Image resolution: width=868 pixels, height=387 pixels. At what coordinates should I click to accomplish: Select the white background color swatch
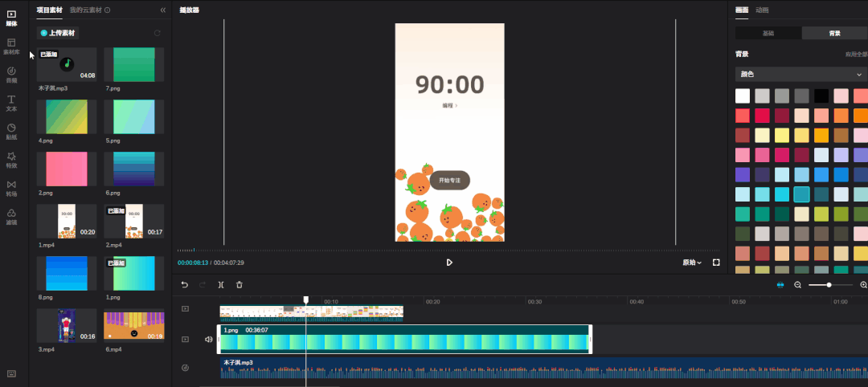click(743, 96)
